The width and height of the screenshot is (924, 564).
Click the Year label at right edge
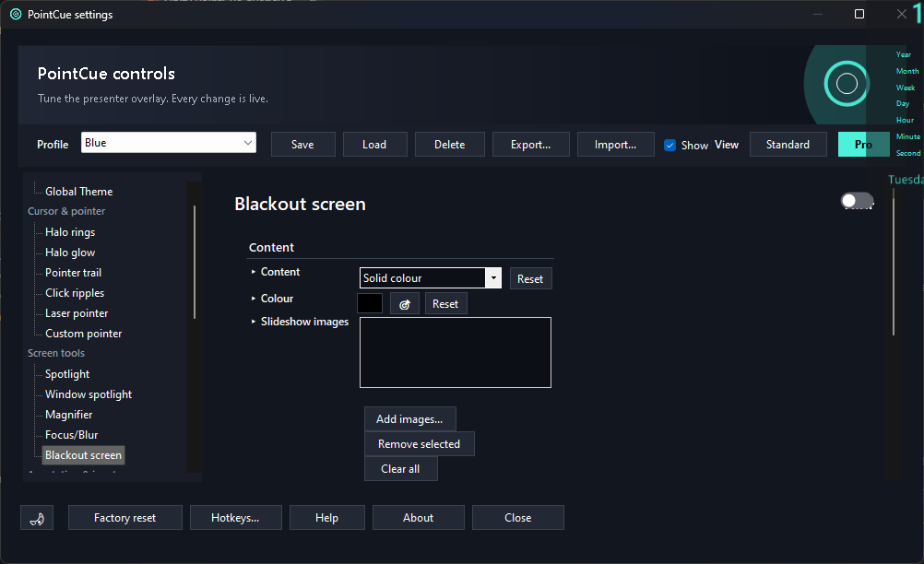click(904, 54)
